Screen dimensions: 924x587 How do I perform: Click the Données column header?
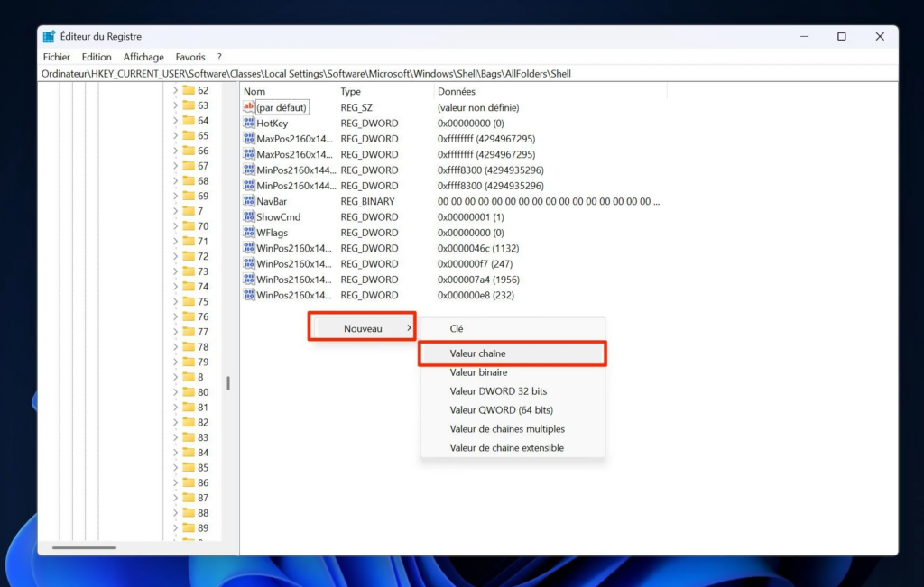456,91
